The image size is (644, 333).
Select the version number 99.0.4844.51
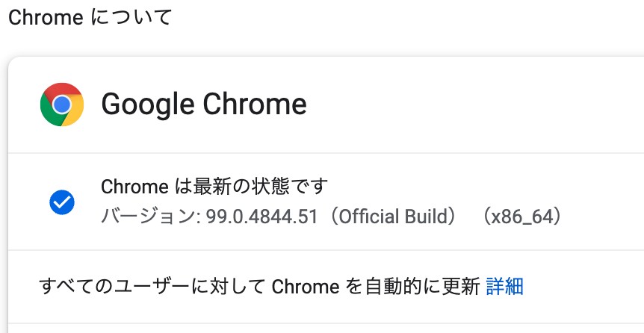pos(262,217)
